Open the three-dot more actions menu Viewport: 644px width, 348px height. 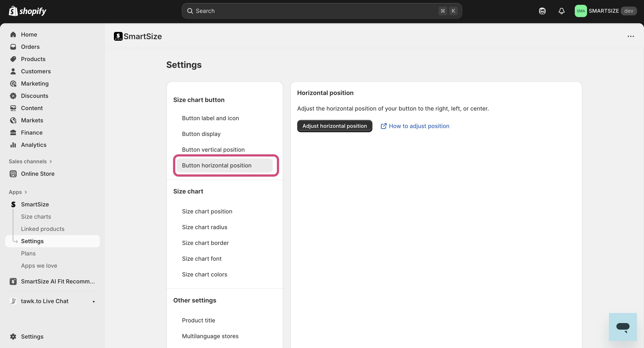coord(630,37)
